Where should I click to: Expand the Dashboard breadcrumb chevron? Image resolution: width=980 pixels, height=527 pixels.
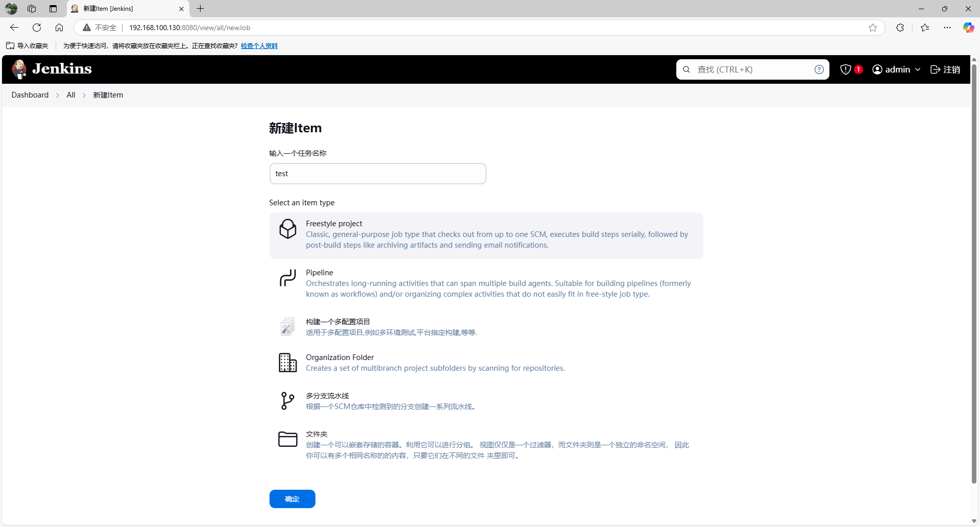click(58, 95)
